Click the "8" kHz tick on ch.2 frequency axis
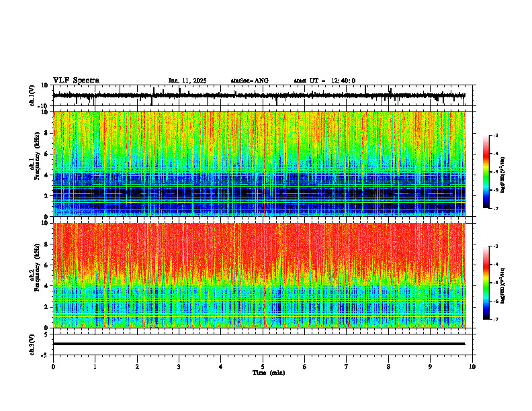This screenshot has height=411, width=532. point(46,244)
